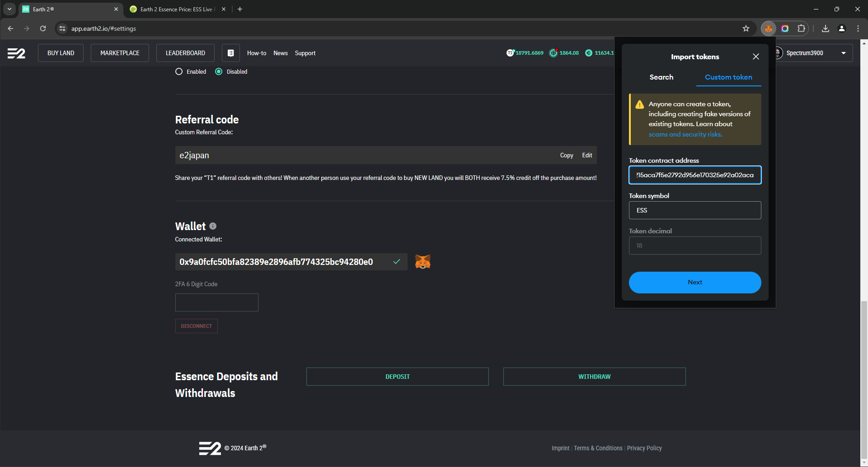Switch to the Search tab
Viewport: 868px width, 467px height.
pyautogui.click(x=661, y=77)
